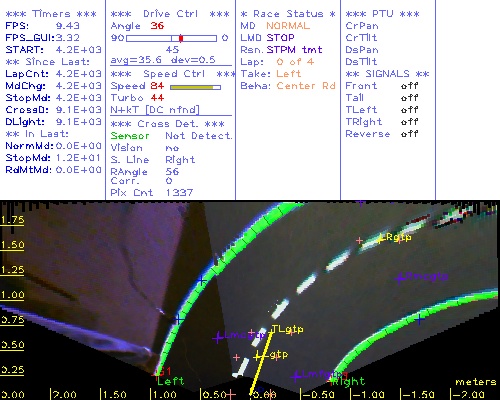Click the Sensor Not Detect. status row
Image resolution: width=500 pixels, height=400 pixels.
(x=171, y=136)
